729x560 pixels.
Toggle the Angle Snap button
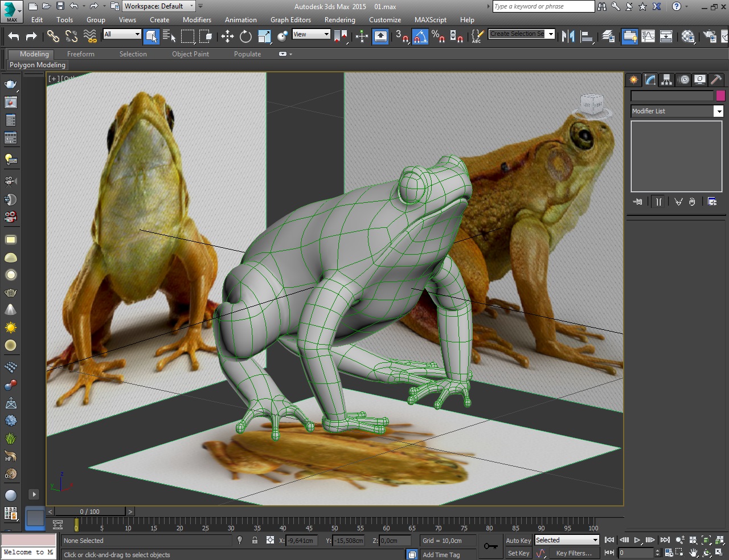420,36
